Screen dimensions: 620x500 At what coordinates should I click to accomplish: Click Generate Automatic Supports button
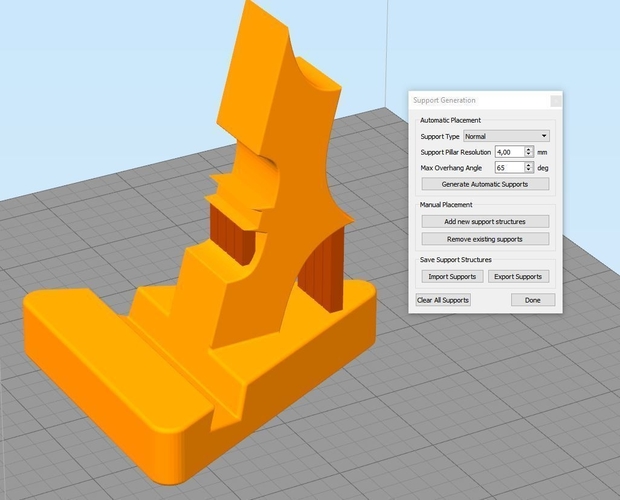click(485, 184)
